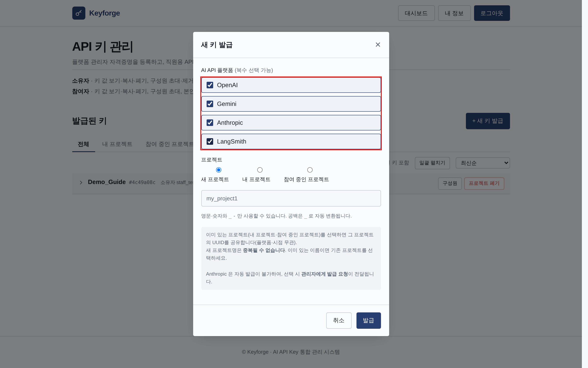
Task: Click the Keyforge brand name link
Action: [x=105, y=13]
